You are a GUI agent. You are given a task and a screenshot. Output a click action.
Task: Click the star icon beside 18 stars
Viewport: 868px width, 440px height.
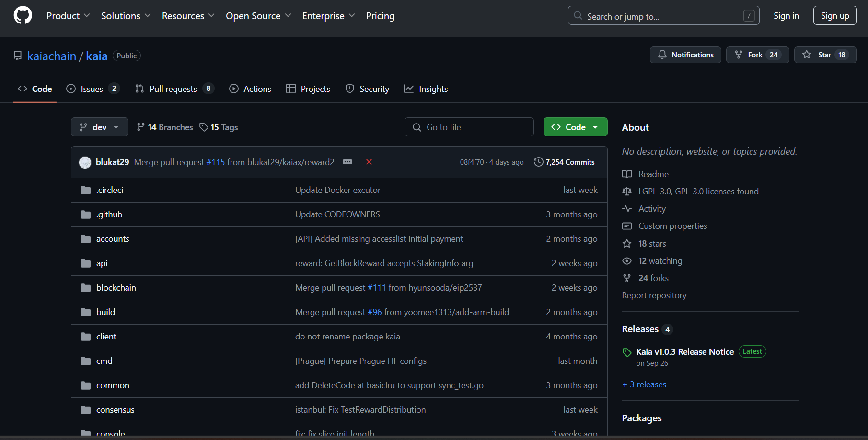pos(627,244)
